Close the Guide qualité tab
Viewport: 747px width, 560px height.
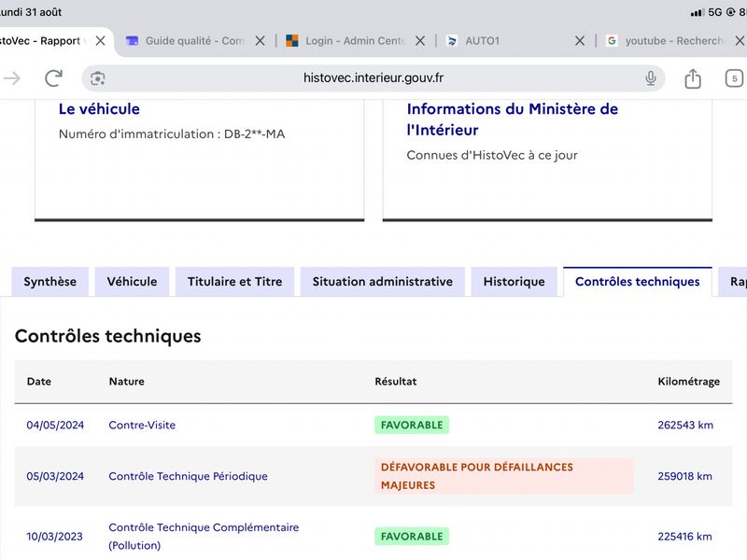261,41
